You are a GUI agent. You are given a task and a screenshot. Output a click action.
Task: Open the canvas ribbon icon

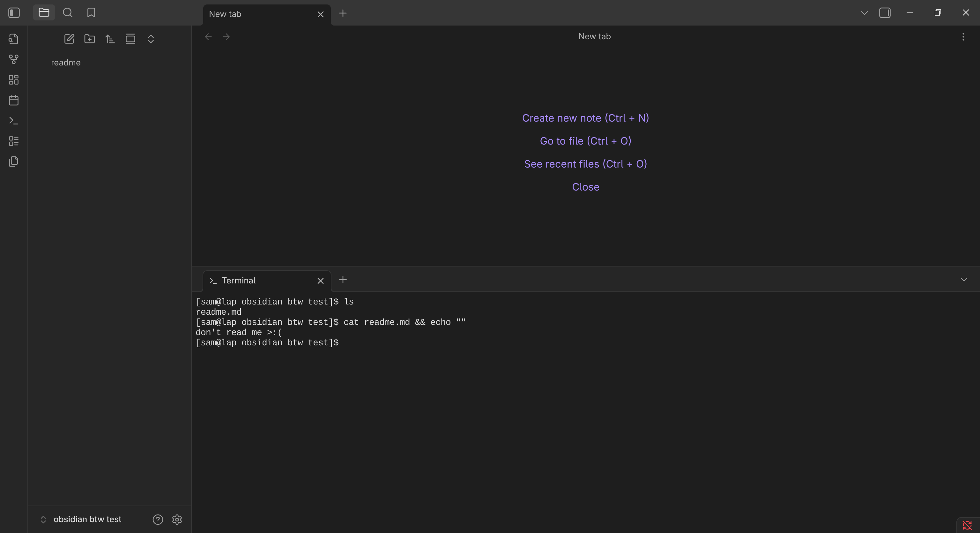(14, 80)
